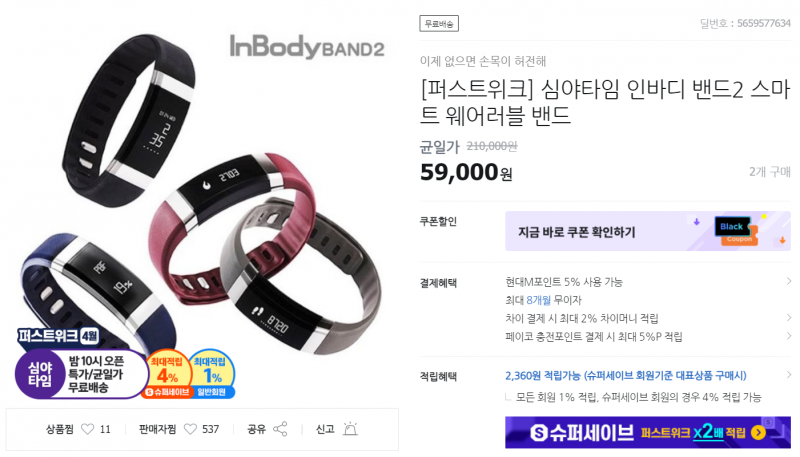This screenshot has width=800, height=457.
Task: Click the heart icon next to 상품찜
Action: (x=88, y=429)
